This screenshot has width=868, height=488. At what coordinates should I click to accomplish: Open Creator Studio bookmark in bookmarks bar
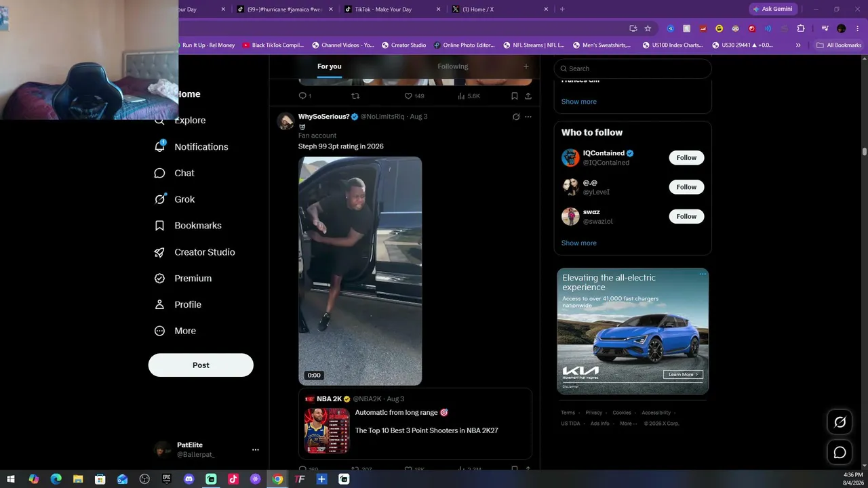(403, 45)
